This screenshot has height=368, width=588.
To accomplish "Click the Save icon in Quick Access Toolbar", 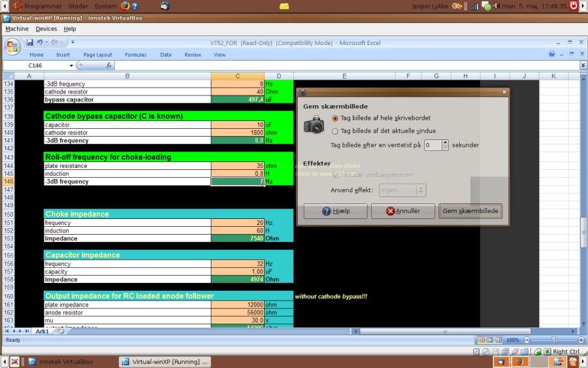I will tap(30, 42).
